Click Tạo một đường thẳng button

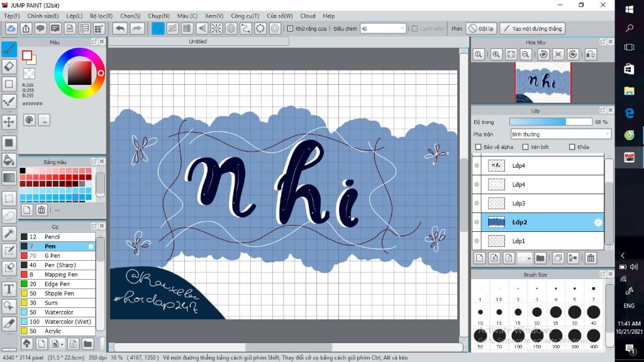(x=532, y=29)
